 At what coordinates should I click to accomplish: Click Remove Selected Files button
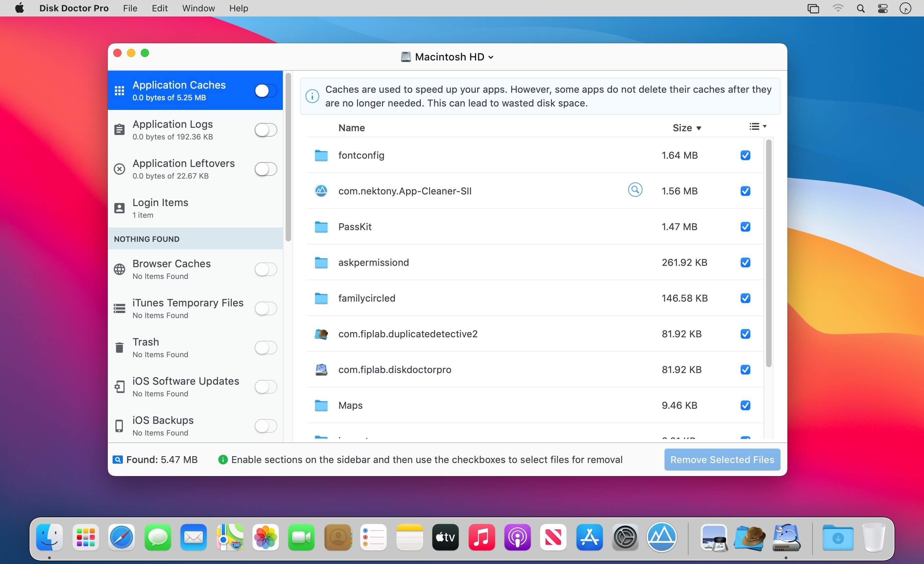tap(722, 460)
